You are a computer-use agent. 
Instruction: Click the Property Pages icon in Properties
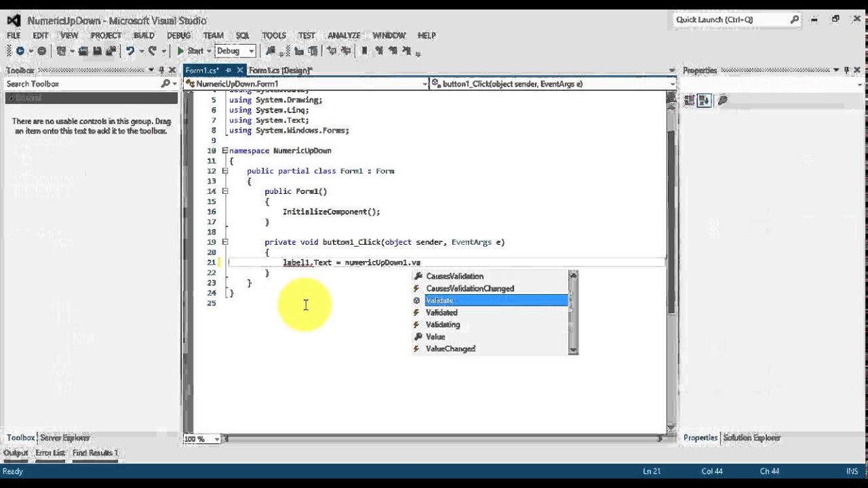point(722,100)
